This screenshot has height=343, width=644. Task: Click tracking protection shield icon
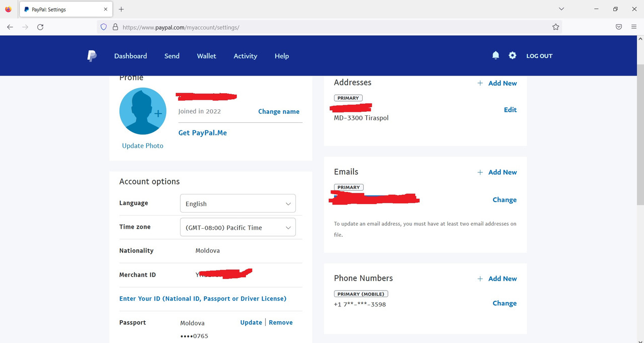[x=104, y=27]
